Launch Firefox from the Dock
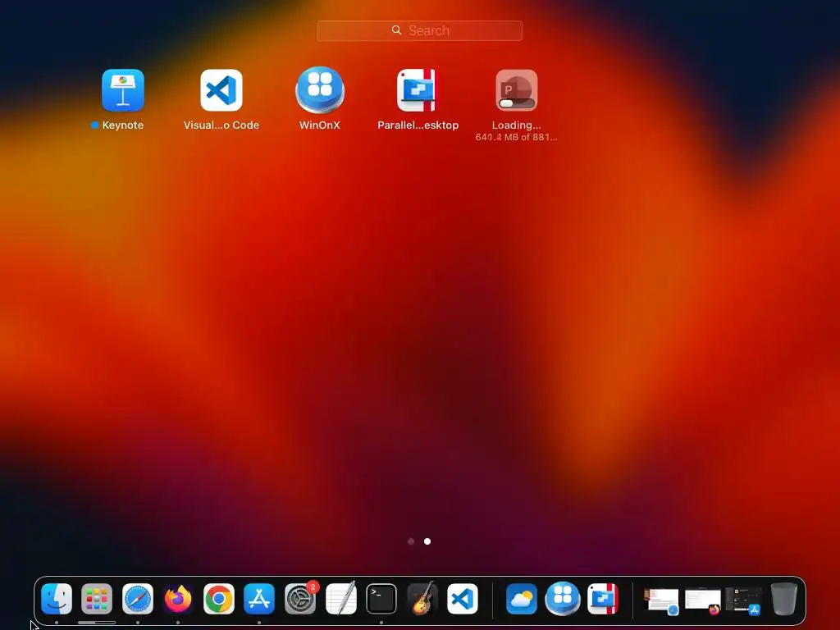The width and height of the screenshot is (840, 630). coord(178,598)
